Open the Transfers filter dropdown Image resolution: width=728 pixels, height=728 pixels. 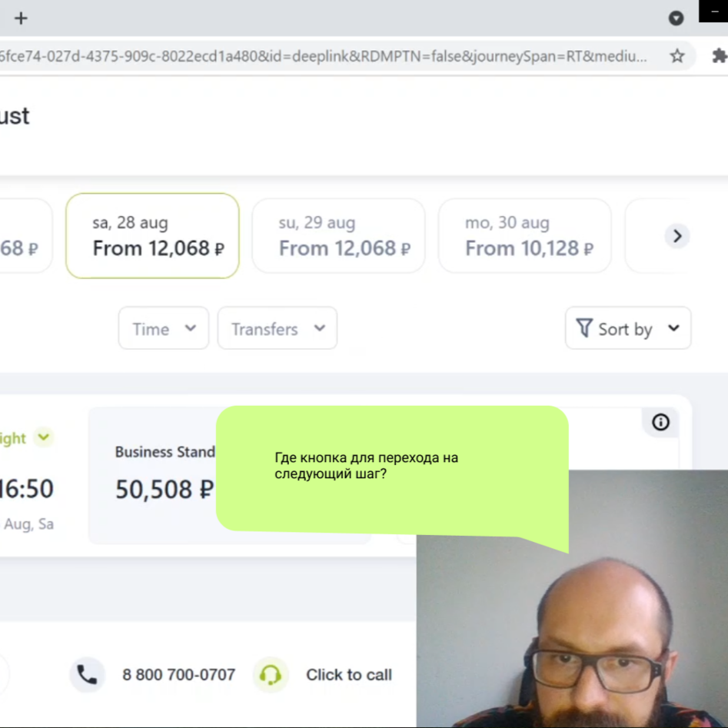point(278,328)
